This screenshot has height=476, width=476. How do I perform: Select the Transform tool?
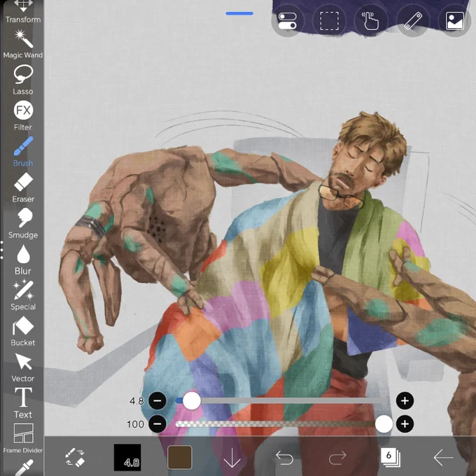click(23, 12)
